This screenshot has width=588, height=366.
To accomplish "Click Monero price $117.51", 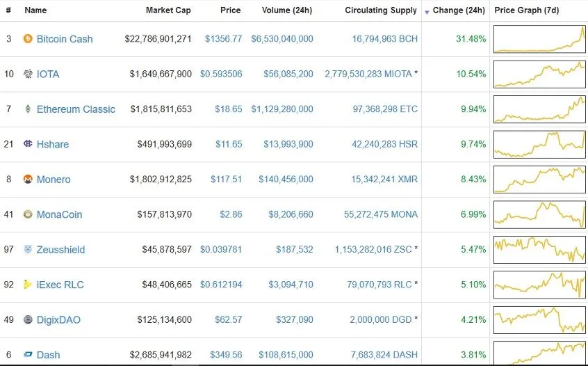I will 226,179.
